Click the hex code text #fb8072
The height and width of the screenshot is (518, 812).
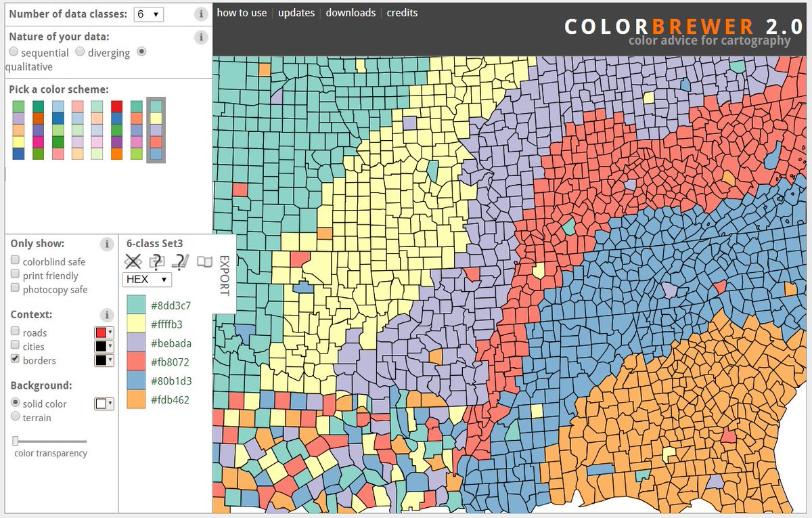pos(170,362)
